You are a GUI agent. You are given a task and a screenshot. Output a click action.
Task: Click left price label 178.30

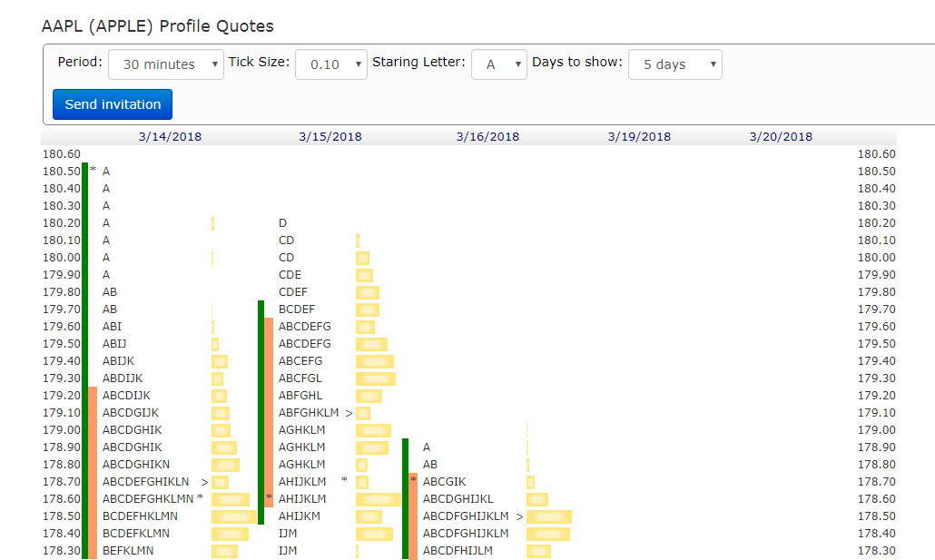pyautogui.click(x=62, y=551)
